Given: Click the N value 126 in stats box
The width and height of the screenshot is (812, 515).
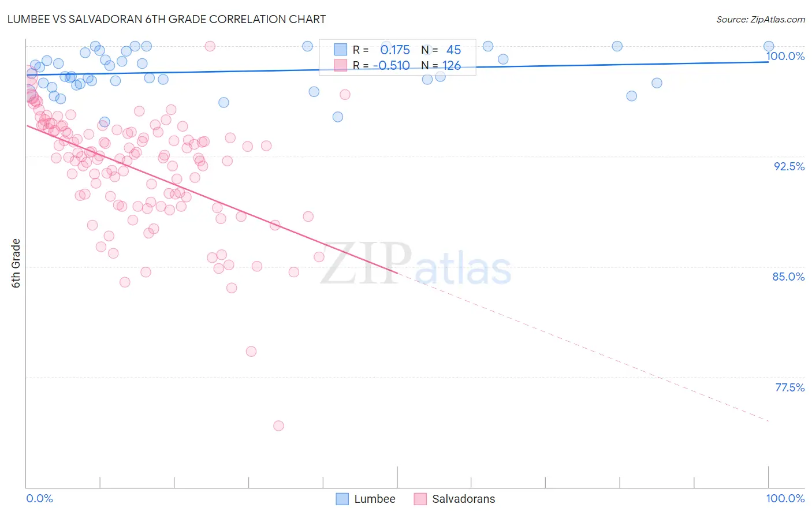Looking at the screenshot, I should (452, 65).
